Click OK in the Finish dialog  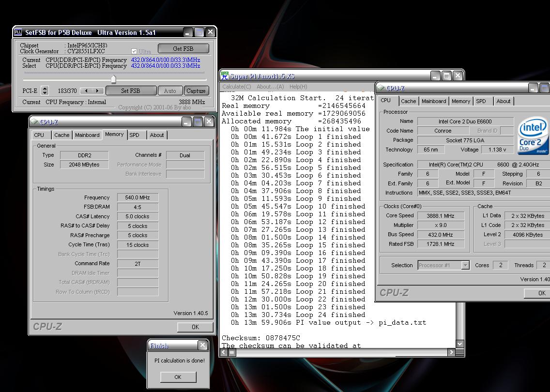tap(178, 377)
